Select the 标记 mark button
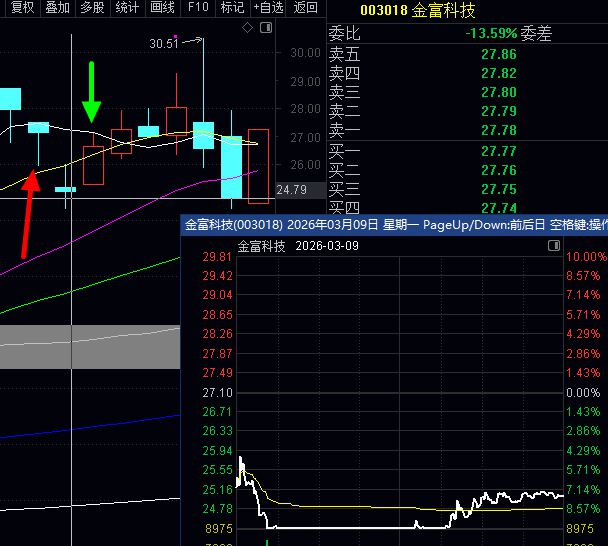The image size is (608, 546). pos(232,7)
